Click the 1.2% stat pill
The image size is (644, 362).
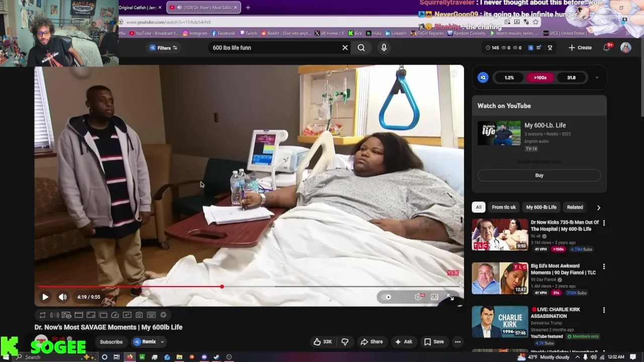(509, 78)
